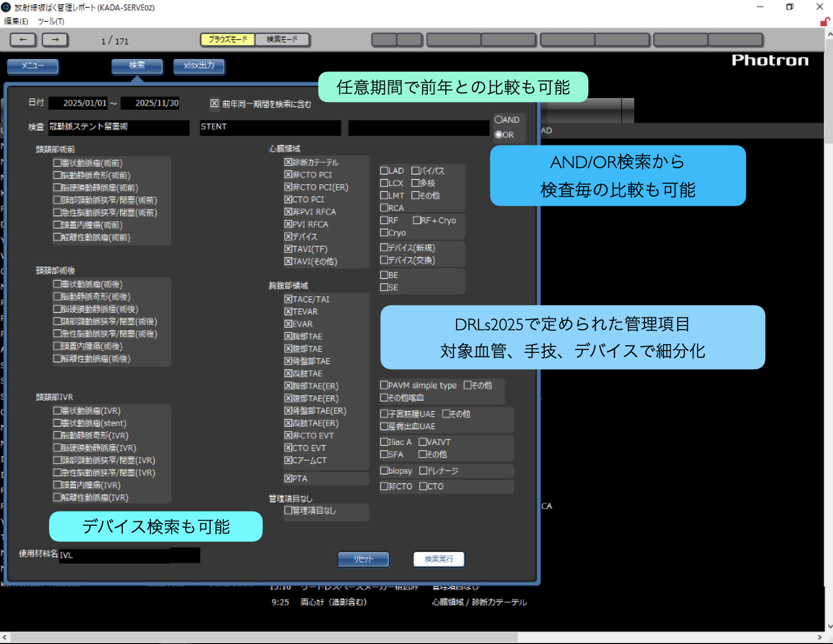Switch to ブラウズモード

227,39
